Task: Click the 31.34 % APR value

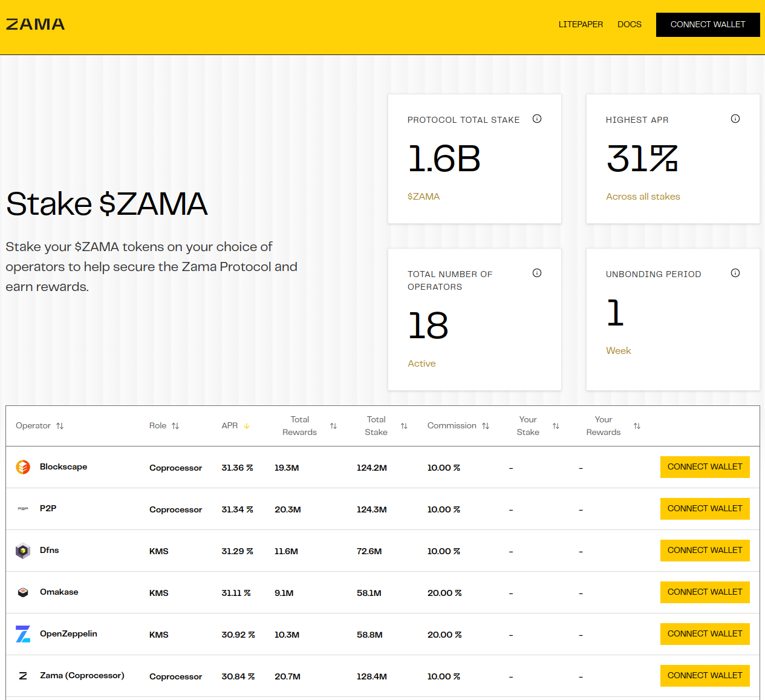Action: (237, 509)
